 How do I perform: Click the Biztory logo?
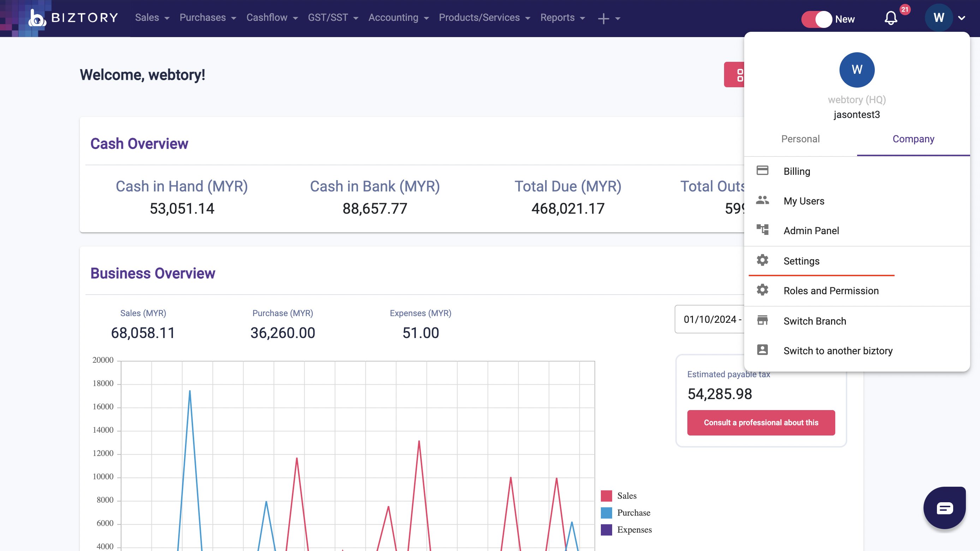coord(73,18)
